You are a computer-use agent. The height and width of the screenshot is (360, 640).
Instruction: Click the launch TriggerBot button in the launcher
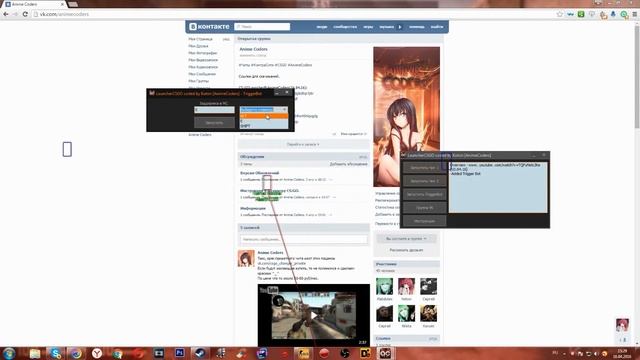[x=424, y=194]
